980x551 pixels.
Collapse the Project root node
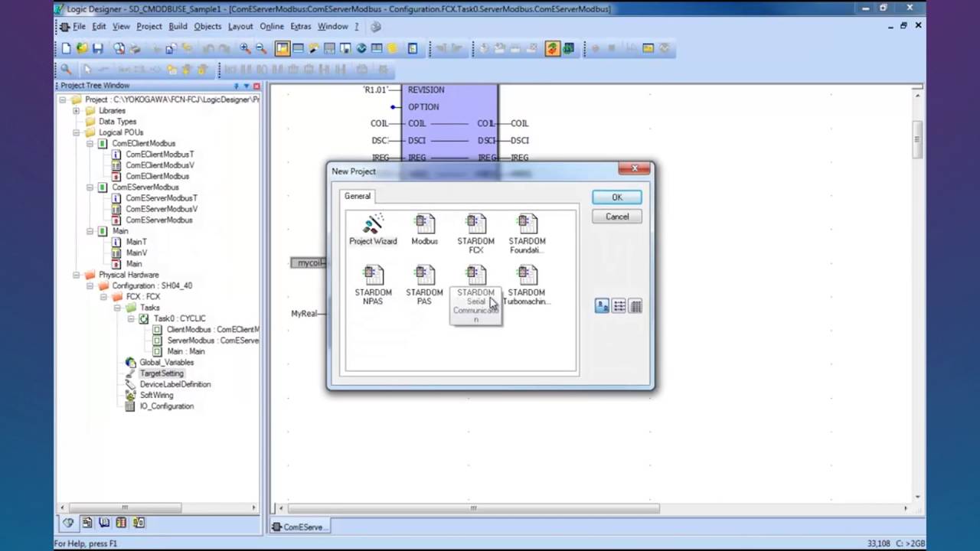[62, 99]
